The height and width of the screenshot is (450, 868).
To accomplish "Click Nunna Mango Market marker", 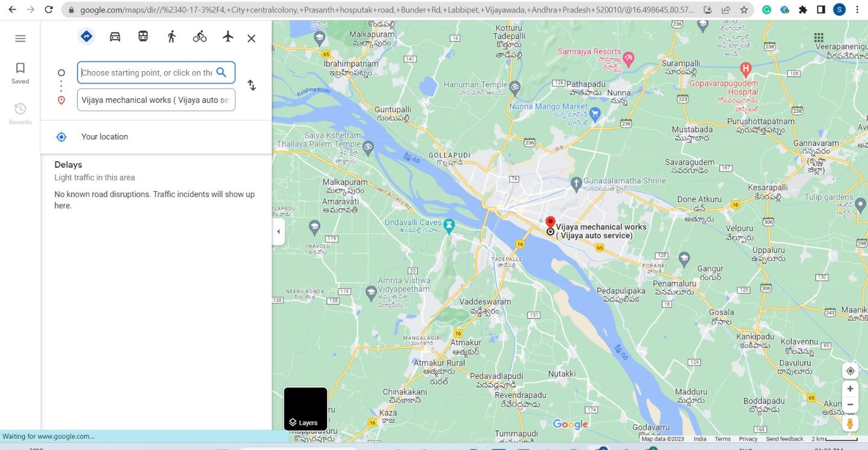I will coord(595,114).
